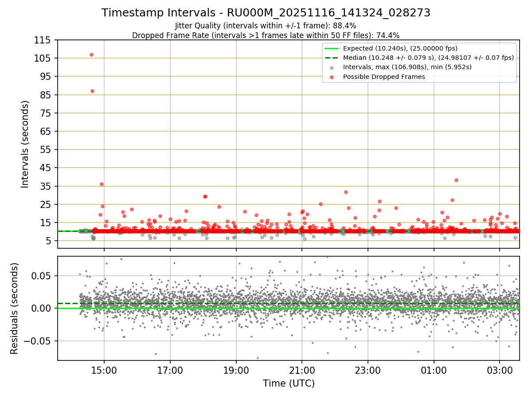Click the x-axis tick label '23:00'

point(368,371)
